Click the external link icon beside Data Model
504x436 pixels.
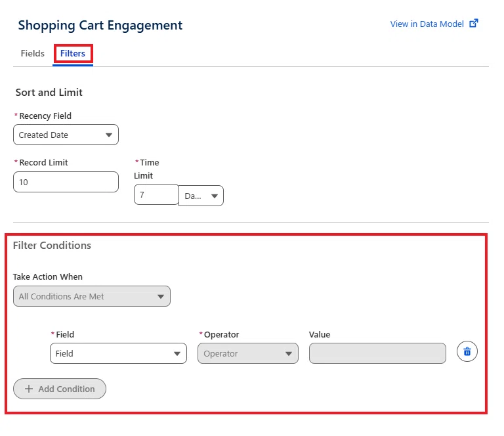474,24
